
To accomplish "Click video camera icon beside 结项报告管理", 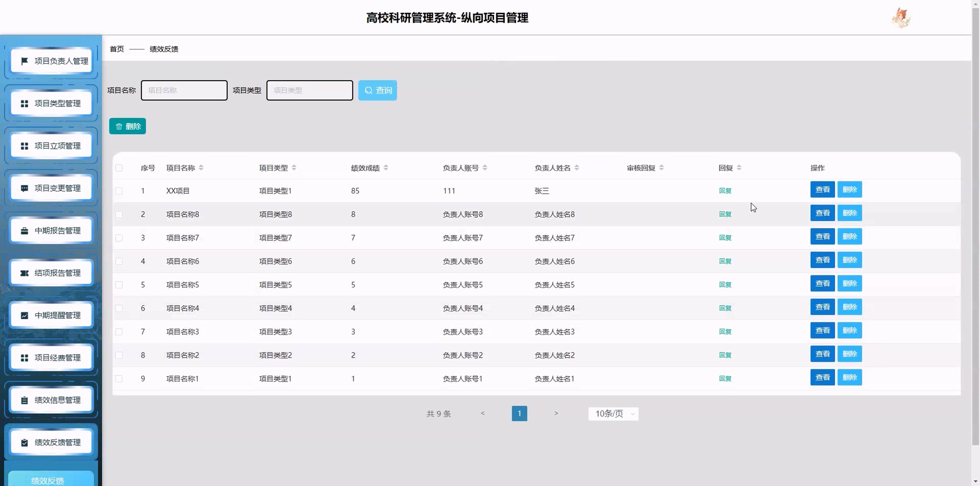I will point(24,273).
